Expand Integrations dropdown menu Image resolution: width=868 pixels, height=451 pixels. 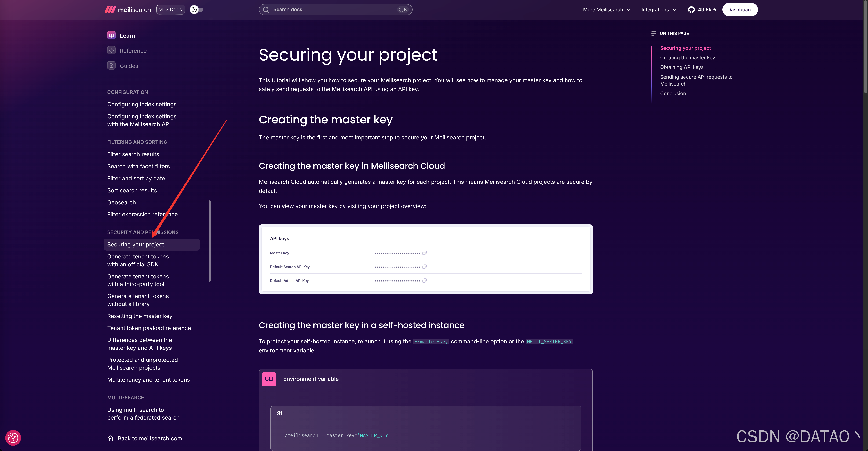(659, 9)
